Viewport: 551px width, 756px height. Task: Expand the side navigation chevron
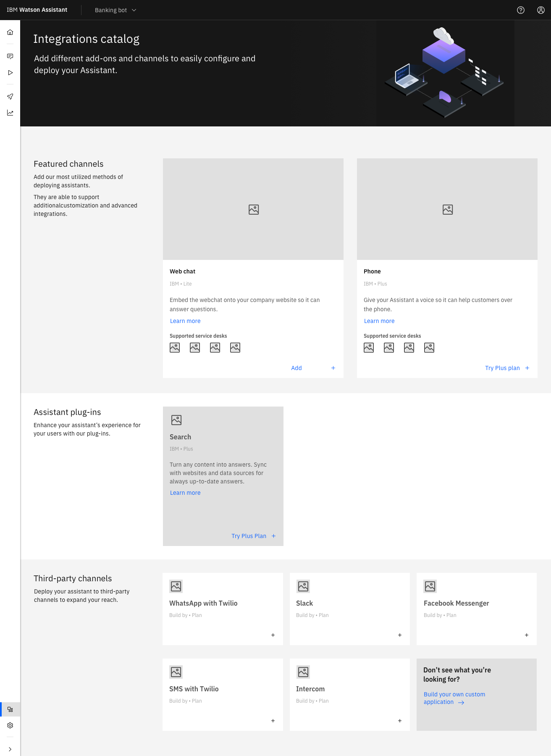[x=10, y=749]
